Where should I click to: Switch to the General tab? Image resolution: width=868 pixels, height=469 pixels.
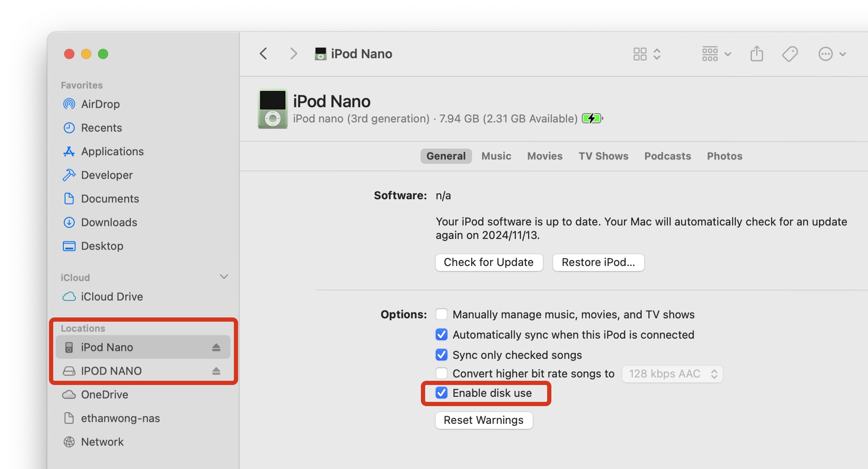tap(446, 156)
